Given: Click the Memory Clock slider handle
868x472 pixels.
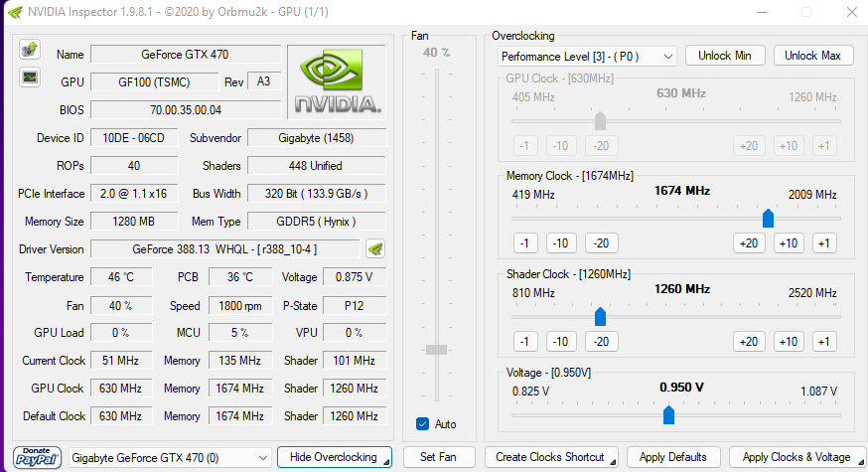Looking at the screenshot, I should (x=768, y=219).
